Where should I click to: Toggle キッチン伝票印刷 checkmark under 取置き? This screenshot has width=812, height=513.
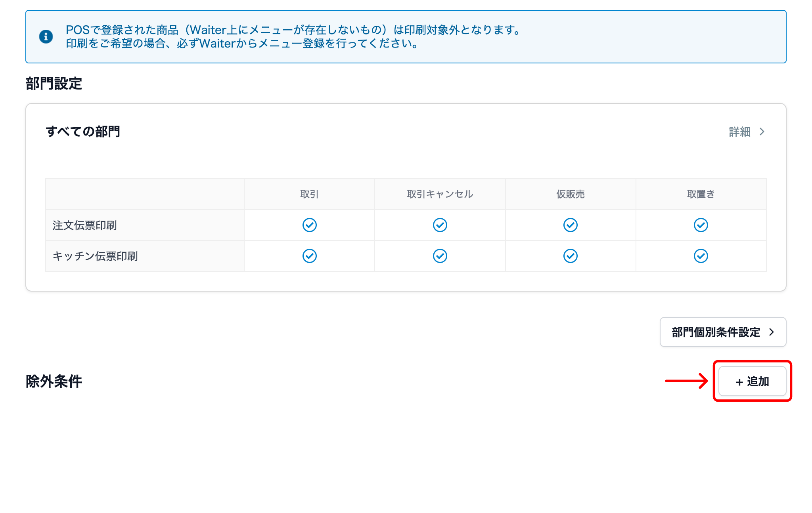701,256
